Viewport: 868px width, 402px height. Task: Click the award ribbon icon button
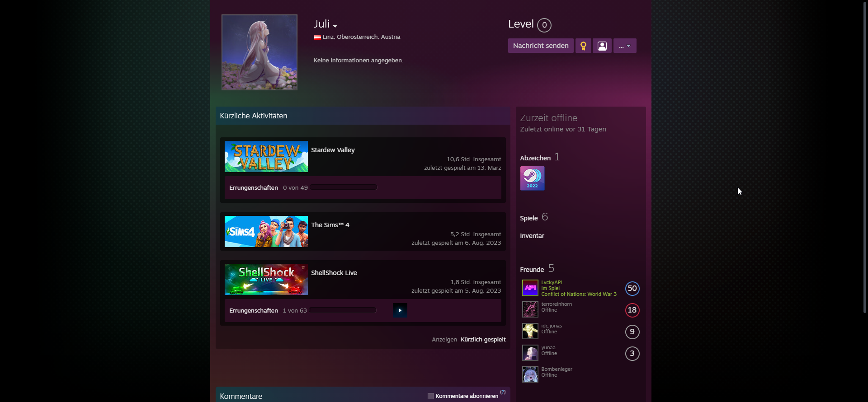583,46
